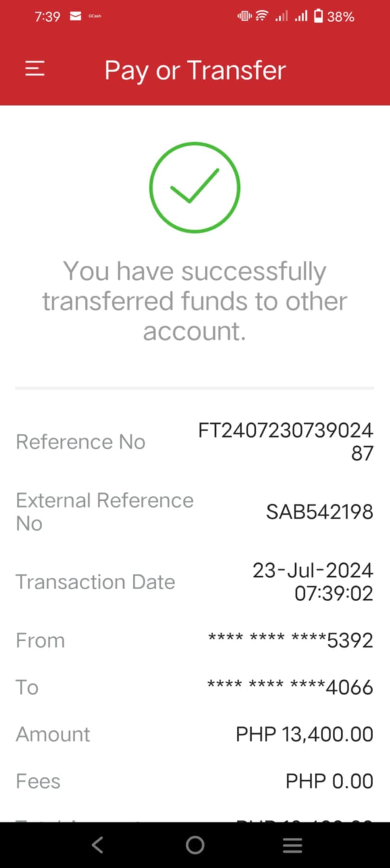390x868 pixels.
Task: Tap the To account ending 4066
Action: tap(290, 687)
